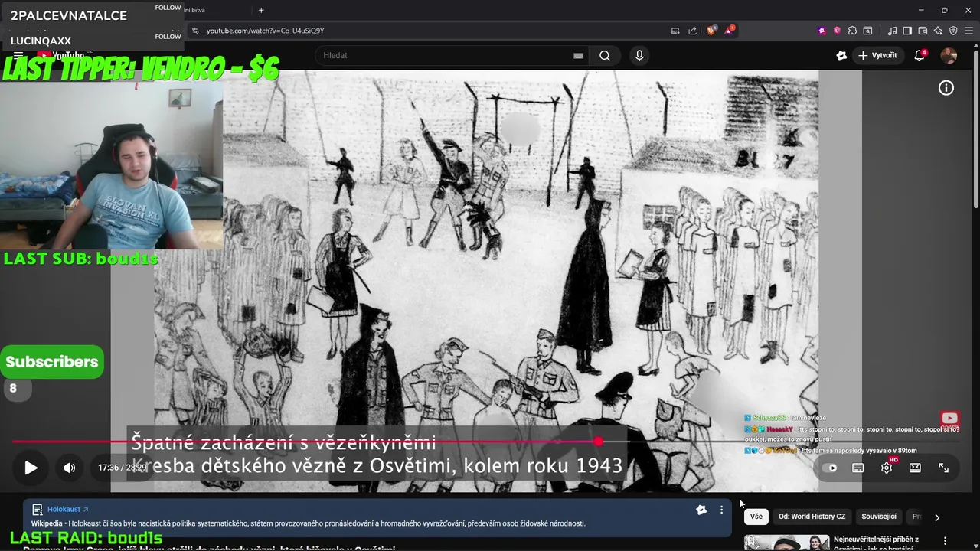Follow 2PALCEVNATALCE in stream overlay

168,8
